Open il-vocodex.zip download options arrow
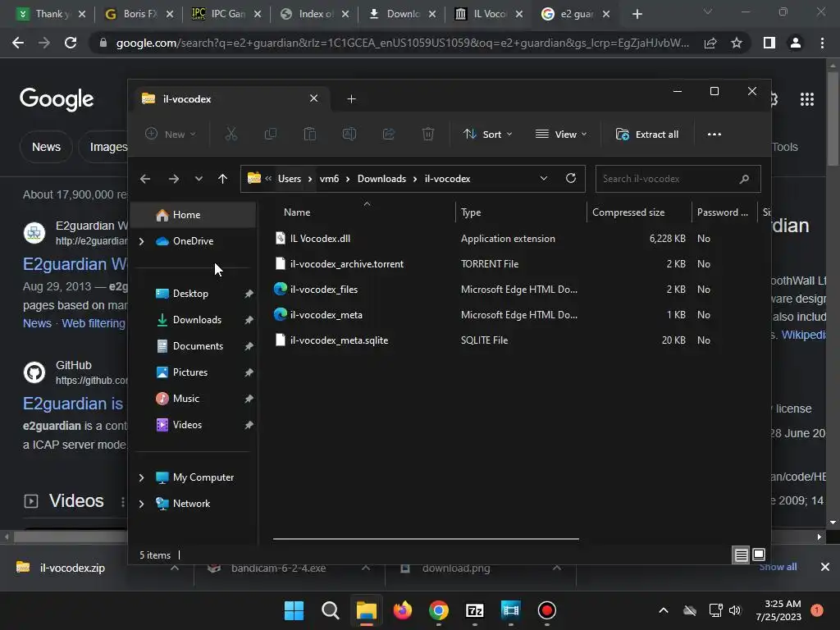Screen dimensions: 840x630 175,568
